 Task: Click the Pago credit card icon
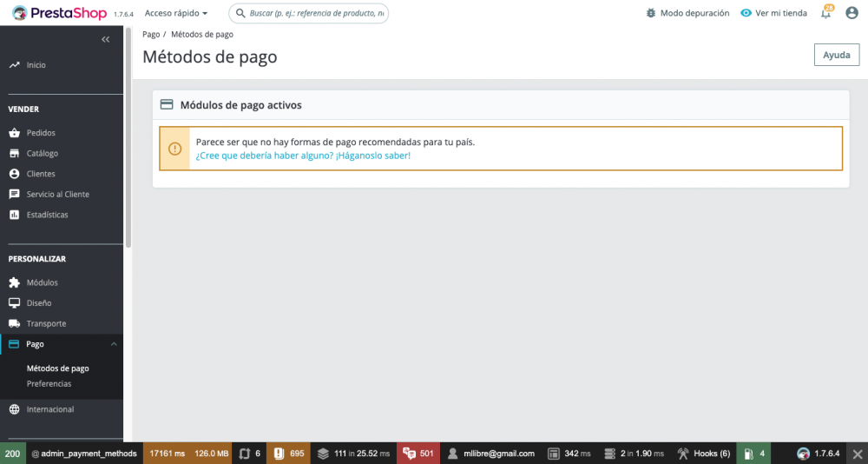[15, 344]
